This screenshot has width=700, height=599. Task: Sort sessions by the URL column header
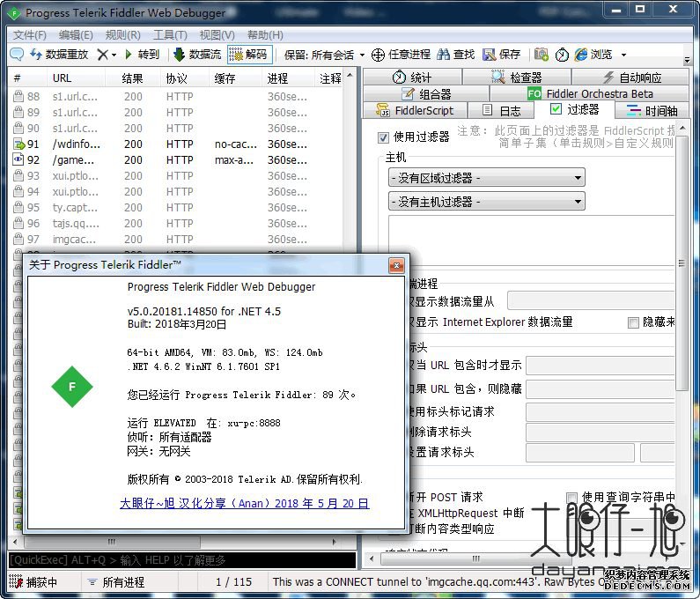(x=76, y=78)
